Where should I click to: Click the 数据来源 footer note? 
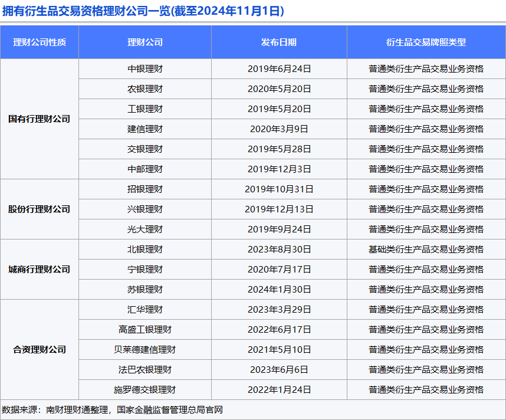(x=112, y=409)
